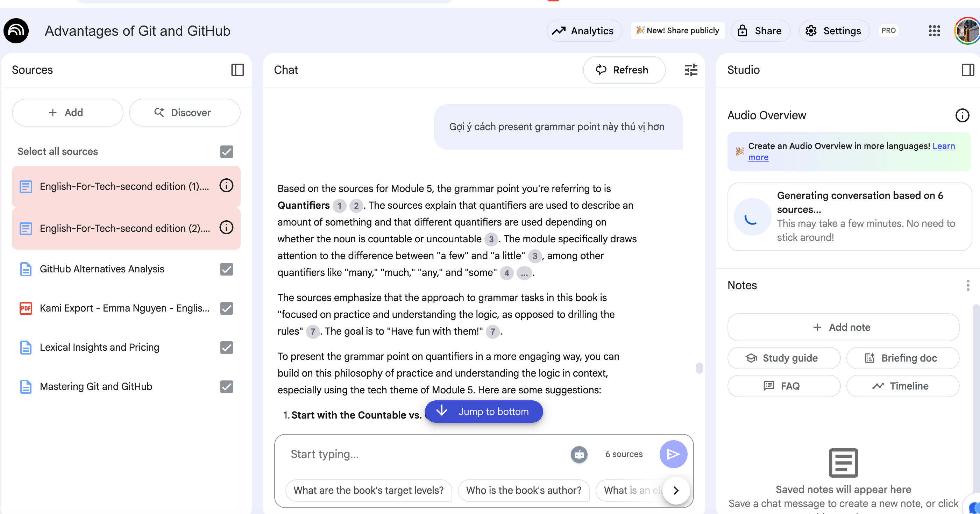The width and height of the screenshot is (980, 514).
Task: Show more suggested questions chevron
Action: (676, 491)
